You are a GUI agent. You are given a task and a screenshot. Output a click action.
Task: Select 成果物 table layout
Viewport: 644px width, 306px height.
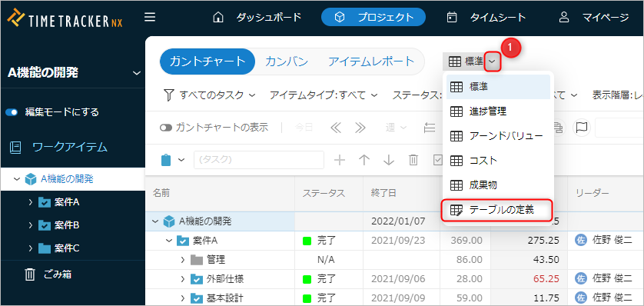(x=498, y=185)
